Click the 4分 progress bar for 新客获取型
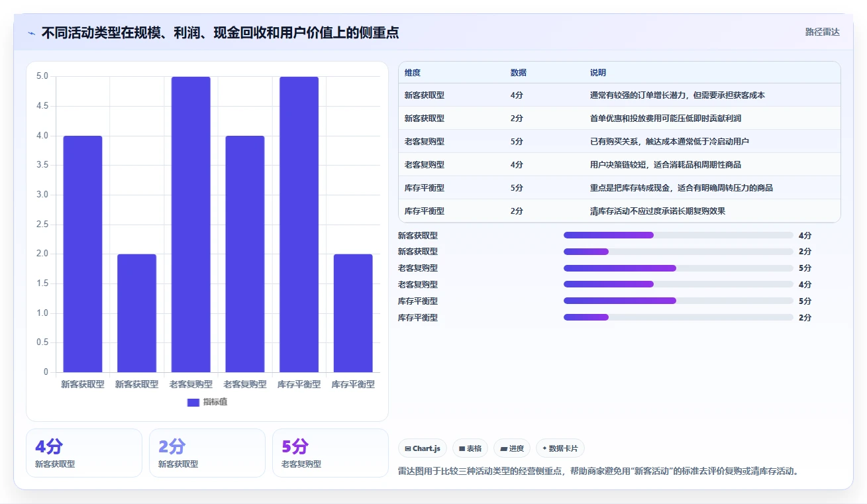867x504 pixels. coord(678,235)
